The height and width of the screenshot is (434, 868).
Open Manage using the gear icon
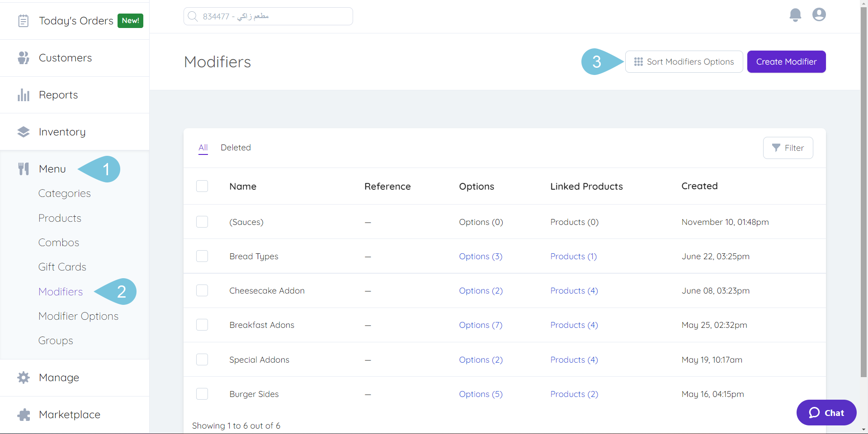23,377
